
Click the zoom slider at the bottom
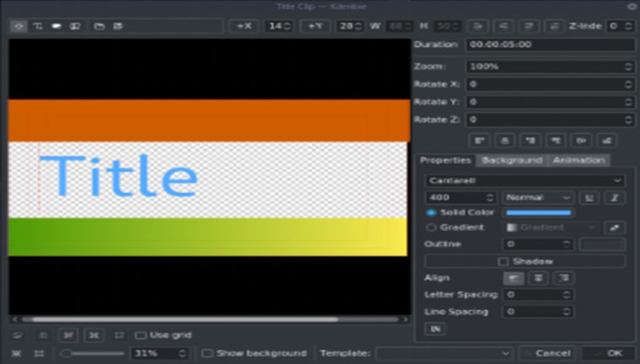tap(92, 353)
